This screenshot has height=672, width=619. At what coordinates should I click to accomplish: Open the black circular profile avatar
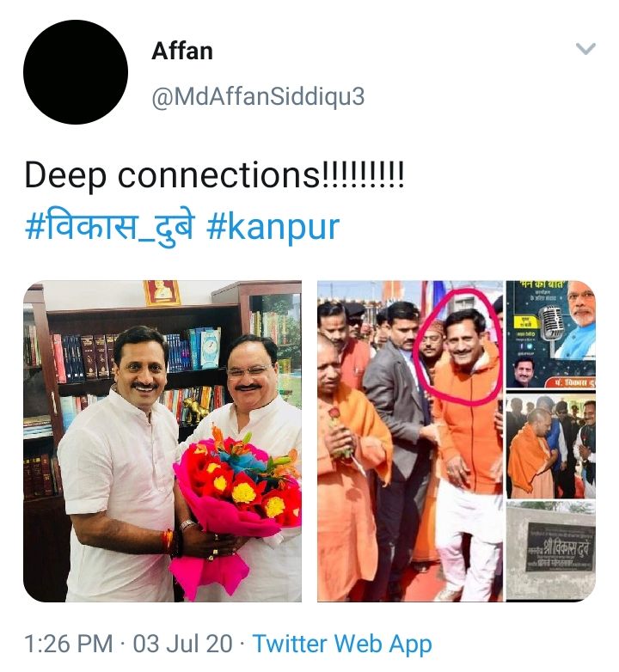click(76, 72)
